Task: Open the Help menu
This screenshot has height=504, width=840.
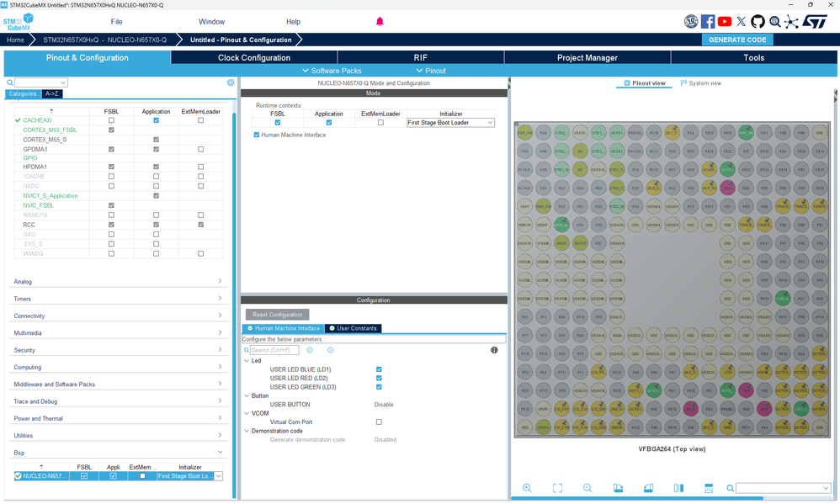Action: pos(293,22)
